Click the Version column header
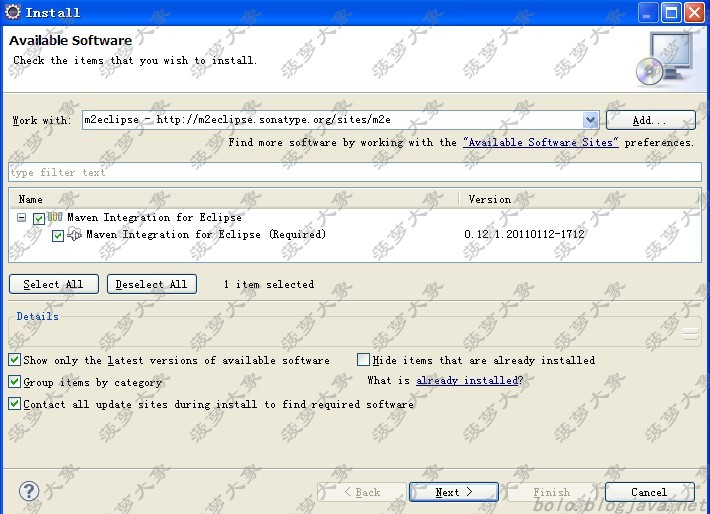This screenshot has width=710, height=514. pos(580,199)
